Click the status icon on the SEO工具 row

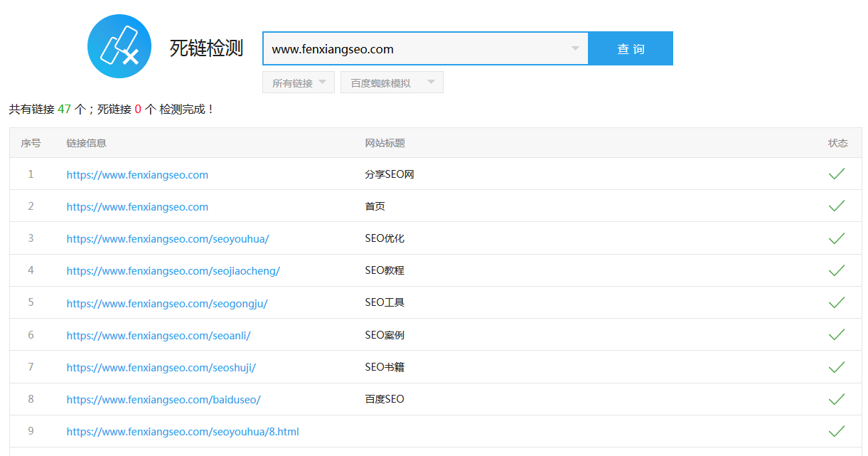point(837,302)
